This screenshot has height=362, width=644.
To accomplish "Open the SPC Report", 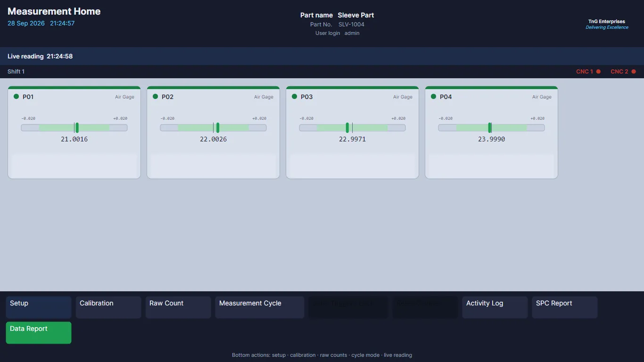I will [565, 307].
